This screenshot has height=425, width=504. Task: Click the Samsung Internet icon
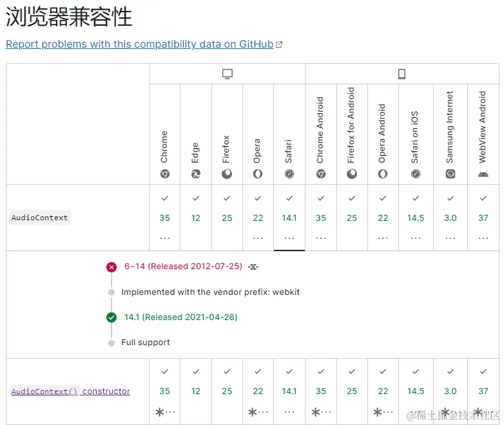[451, 174]
